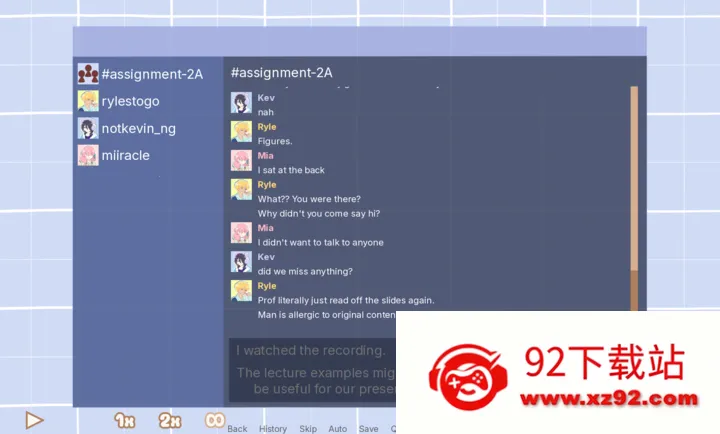Choose the "I watched the recording" reply
The width and height of the screenshot is (720, 434).
[x=312, y=351]
